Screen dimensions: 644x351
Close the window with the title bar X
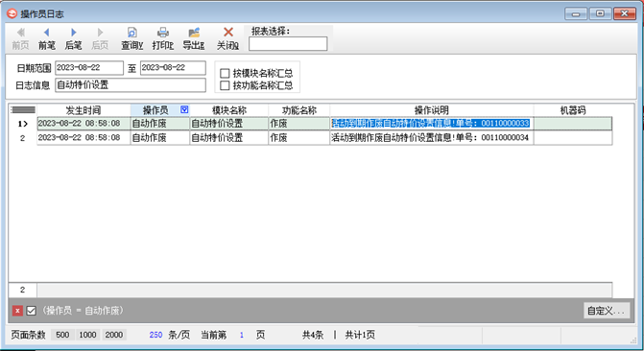(625, 13)
